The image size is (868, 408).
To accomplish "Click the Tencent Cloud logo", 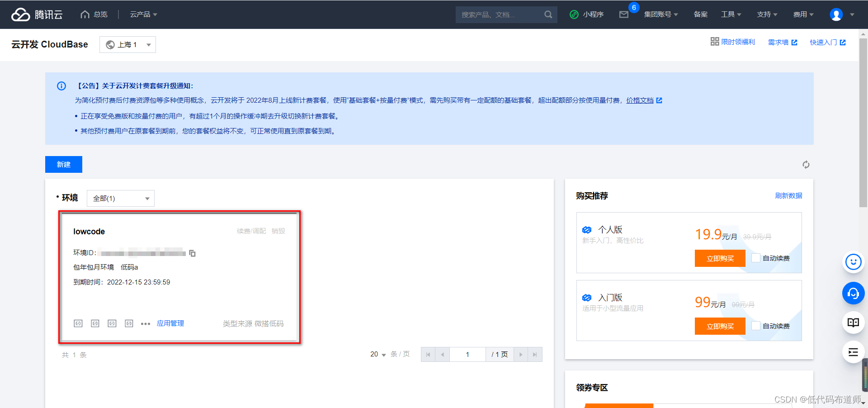I will point(37,14).
